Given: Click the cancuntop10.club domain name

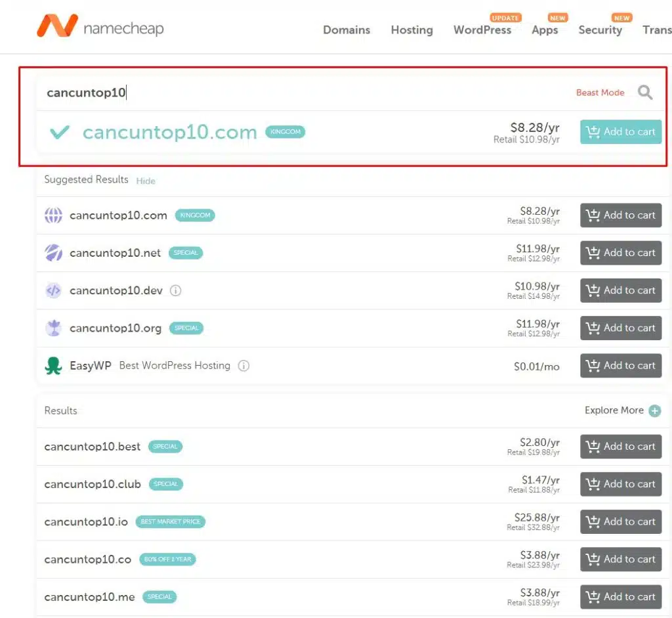Looking at the screenshot, I should (x=93, y=484).
